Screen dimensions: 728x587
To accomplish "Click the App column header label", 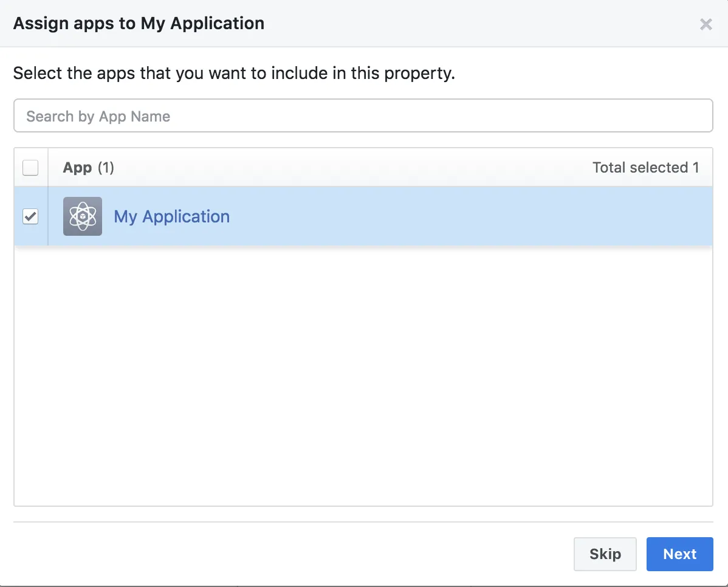I will (x=77, y=168).
